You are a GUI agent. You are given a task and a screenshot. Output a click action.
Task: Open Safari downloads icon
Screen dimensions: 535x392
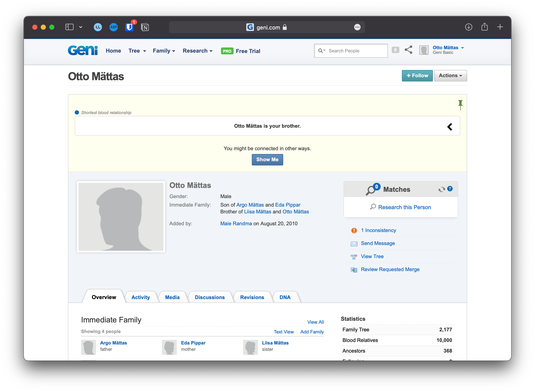[468, 27]
